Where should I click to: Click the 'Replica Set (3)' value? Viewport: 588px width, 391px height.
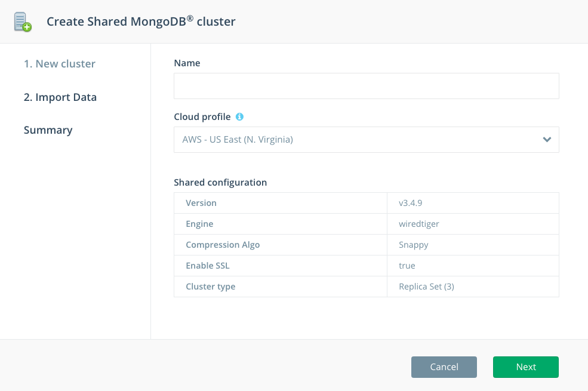426,287
